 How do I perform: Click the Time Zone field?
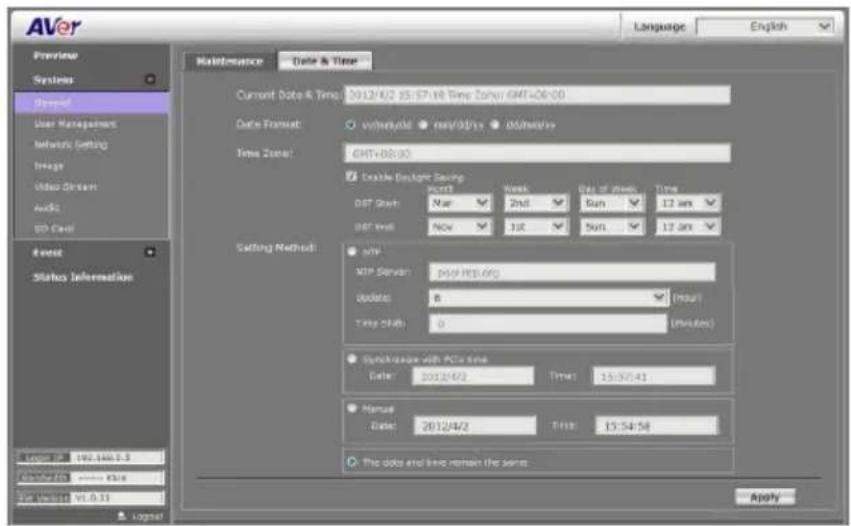[x=537, y=153]
